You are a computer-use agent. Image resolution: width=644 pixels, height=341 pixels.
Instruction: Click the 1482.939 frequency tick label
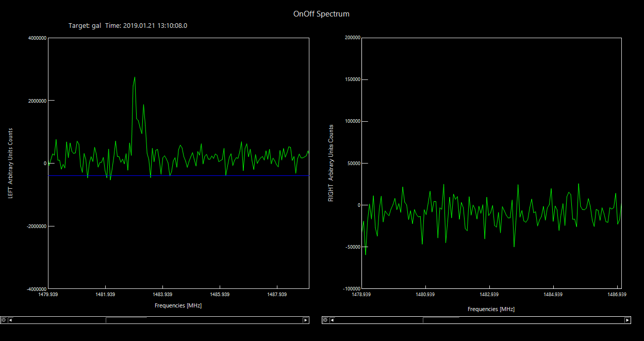pyautogui.click(x=489, y=295)
